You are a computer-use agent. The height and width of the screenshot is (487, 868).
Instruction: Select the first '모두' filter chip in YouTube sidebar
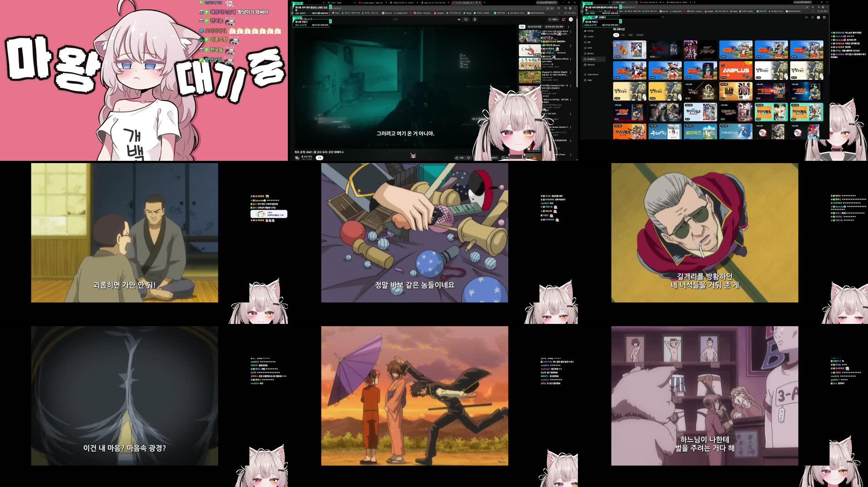tap(522, 27)
